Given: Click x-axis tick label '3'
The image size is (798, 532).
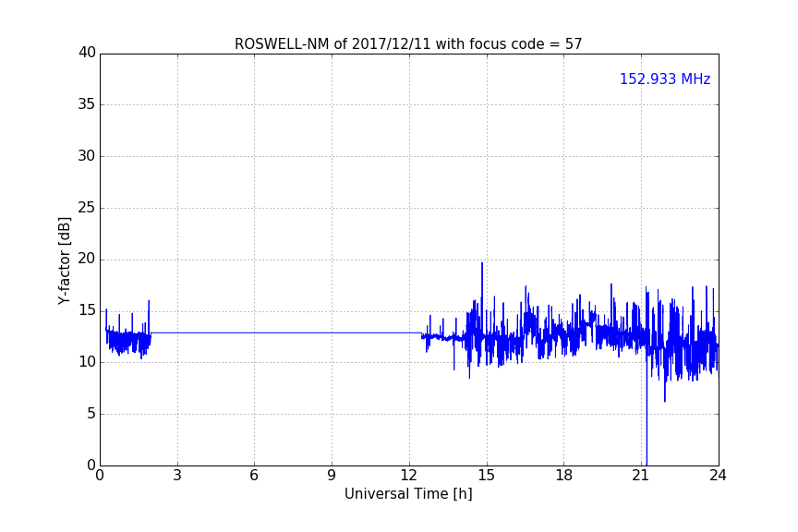Looking at the screenshot, I should [x=177, y=476].
